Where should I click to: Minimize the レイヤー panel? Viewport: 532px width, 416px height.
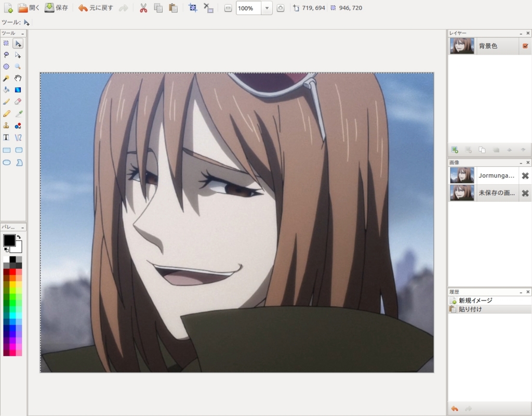click(x=521, y=33)
